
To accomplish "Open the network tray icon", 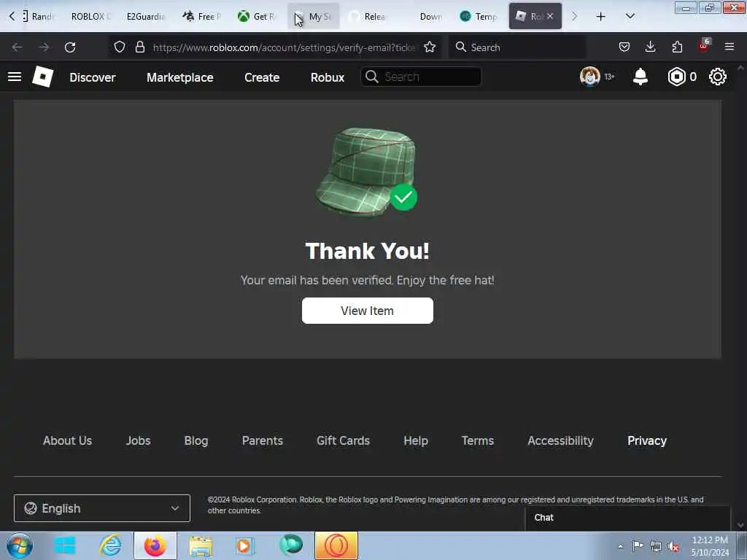I will pyautogui.click(x=656, y=546).
